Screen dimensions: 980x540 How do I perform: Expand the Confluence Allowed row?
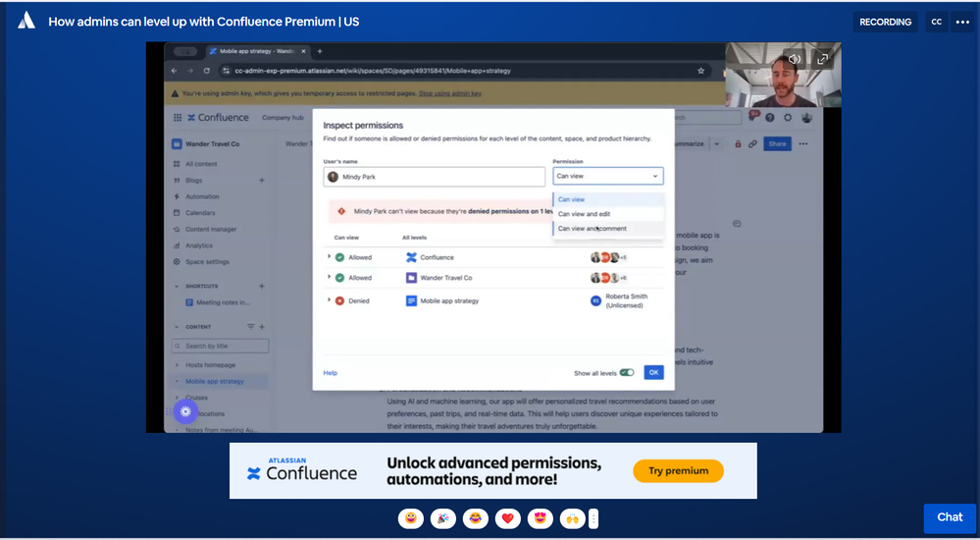[x=329, y=256]
